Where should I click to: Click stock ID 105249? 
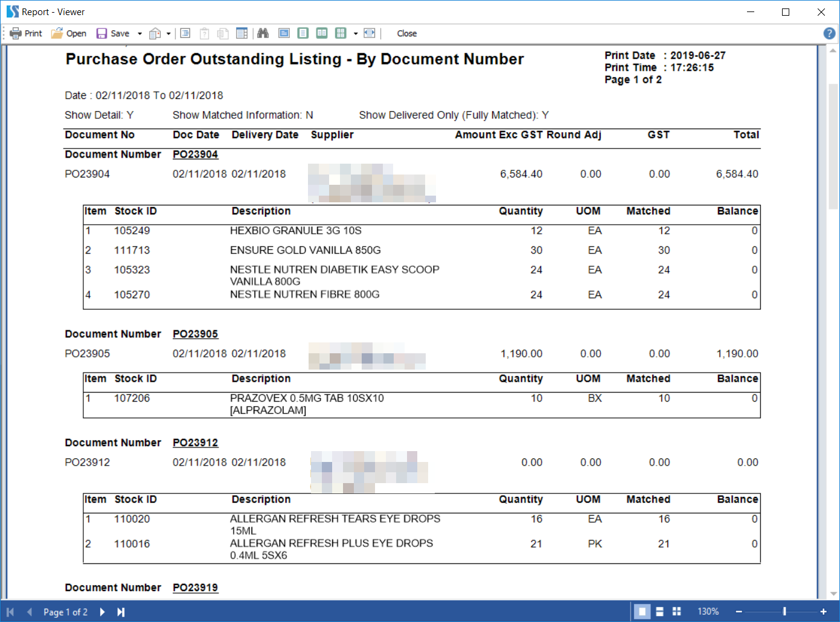point(132,231)
